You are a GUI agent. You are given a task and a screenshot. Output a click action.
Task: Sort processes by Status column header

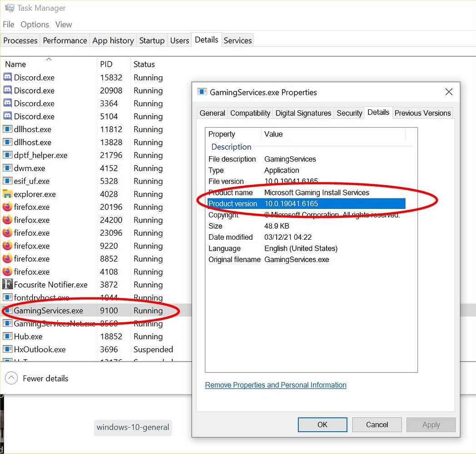point(144,64)
